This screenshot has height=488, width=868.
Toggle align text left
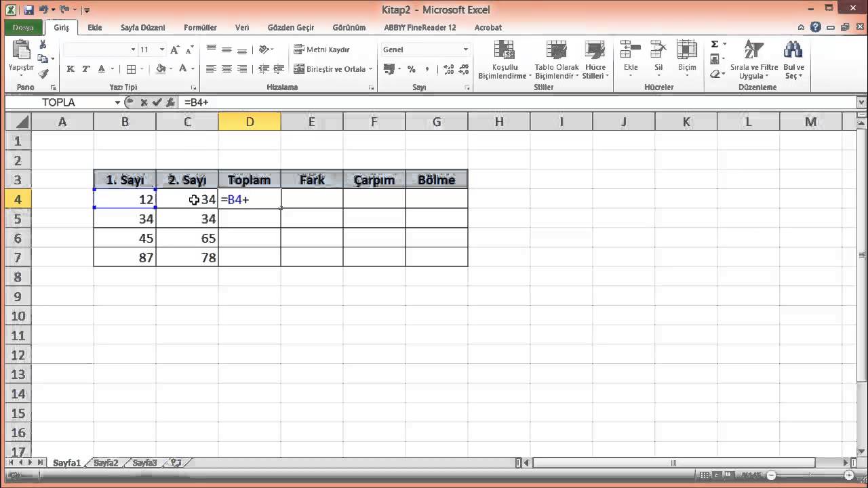click(x=211, y=69)
